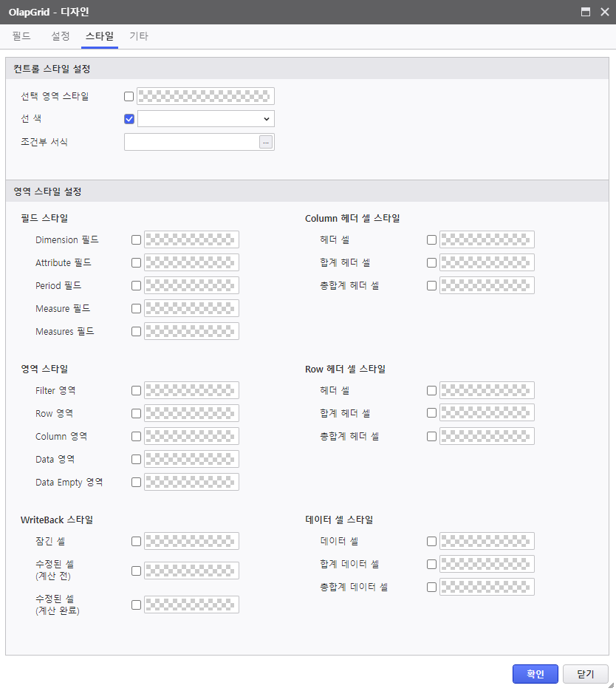Enable the Filter 영역 checkbox

[136, 390]
